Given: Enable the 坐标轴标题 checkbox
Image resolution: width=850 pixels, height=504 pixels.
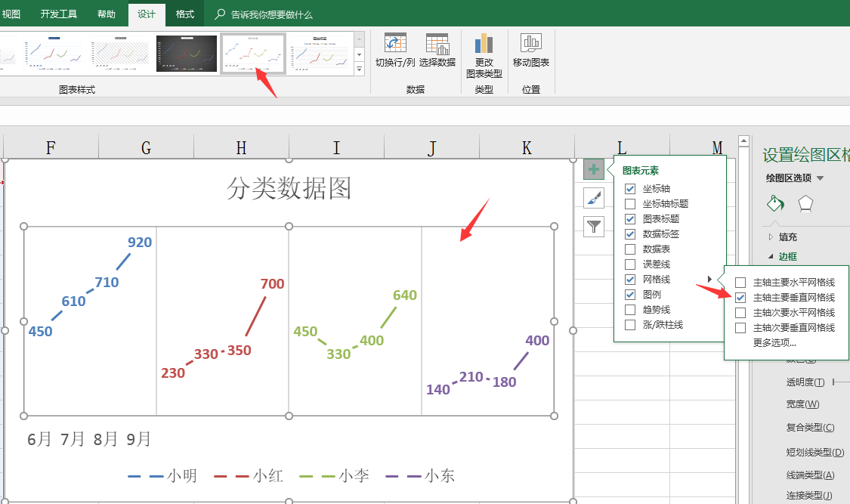Looking at the screenshot, I should pyautogui.click(x=630, y=204).
